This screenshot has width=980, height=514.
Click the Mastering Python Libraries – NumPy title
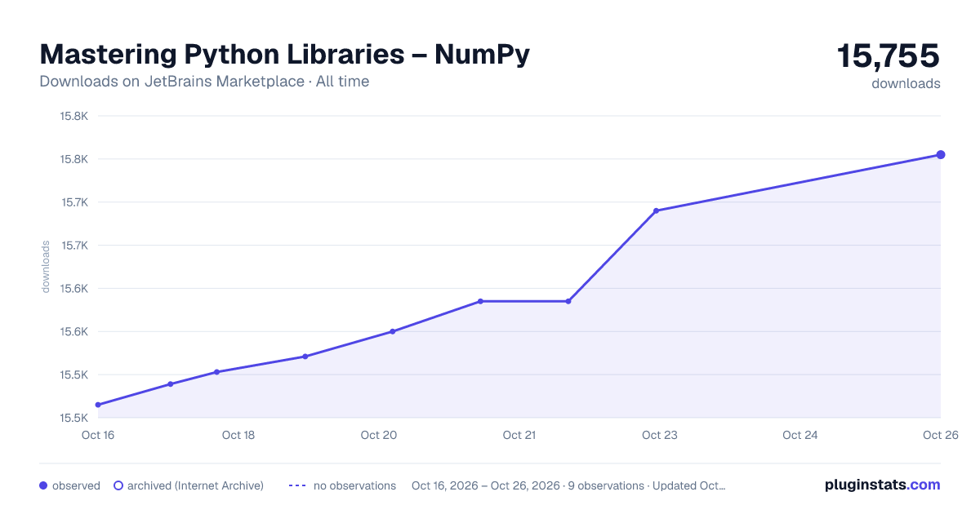[285, 55]
